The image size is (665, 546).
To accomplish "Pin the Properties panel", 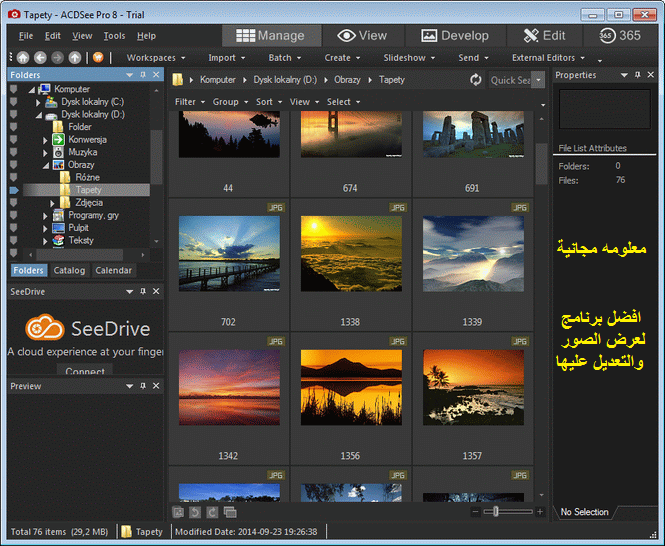I will [637, 75].
